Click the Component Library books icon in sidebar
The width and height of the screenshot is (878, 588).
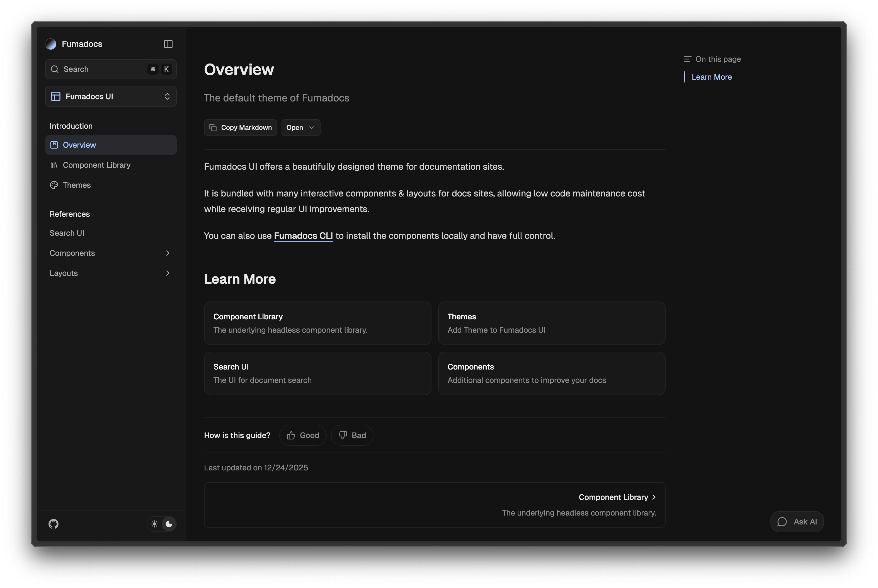(x=54, y=165)
